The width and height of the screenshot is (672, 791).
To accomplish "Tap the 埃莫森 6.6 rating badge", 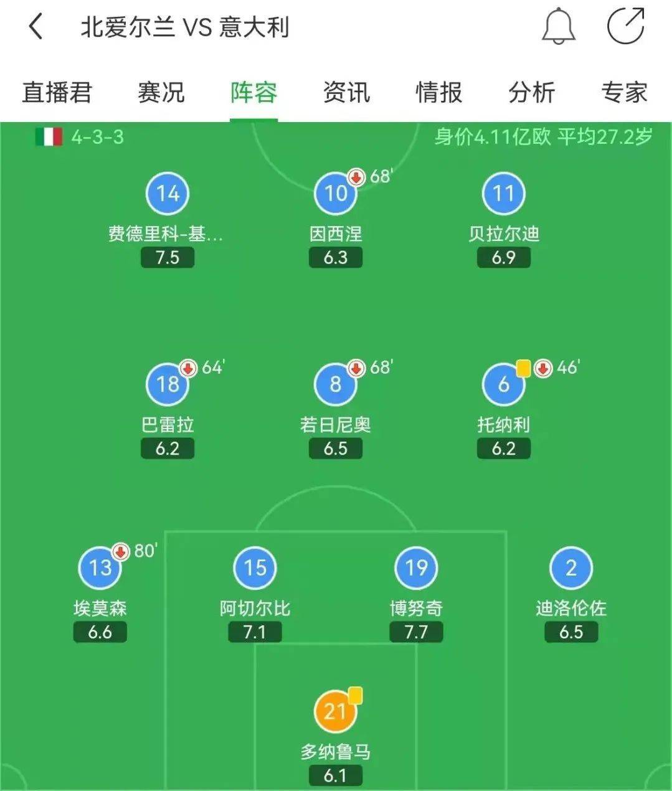I will pos(100,632).
